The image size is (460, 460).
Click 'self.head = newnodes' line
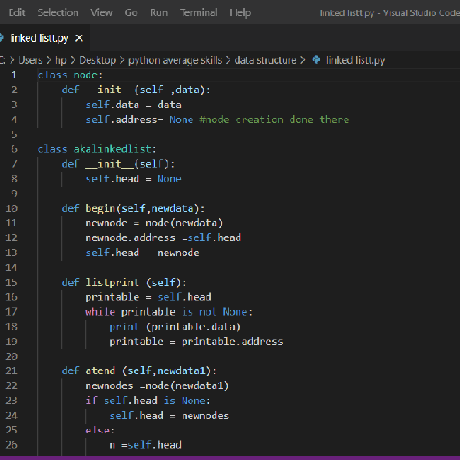coord(169,415)
